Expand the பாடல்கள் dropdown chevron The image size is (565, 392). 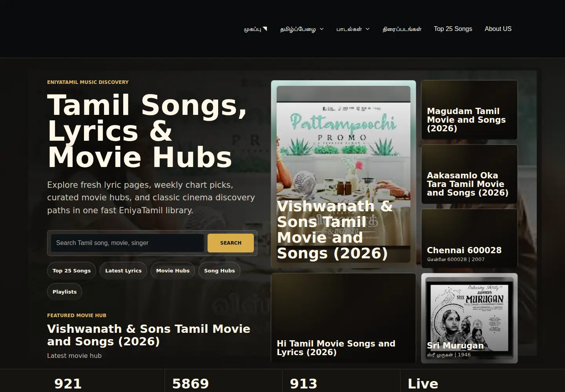(368, 29)
